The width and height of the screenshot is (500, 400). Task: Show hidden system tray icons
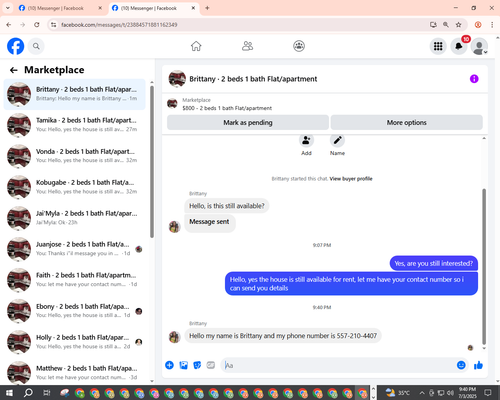(x=422, y=393)
